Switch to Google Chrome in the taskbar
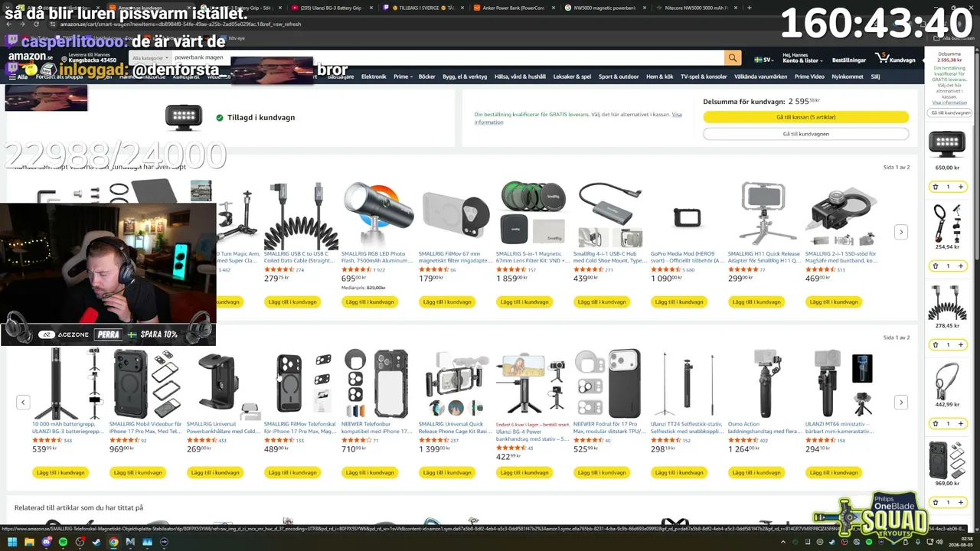980x551 pixels. pyautogui.click(x=113, y=542)
